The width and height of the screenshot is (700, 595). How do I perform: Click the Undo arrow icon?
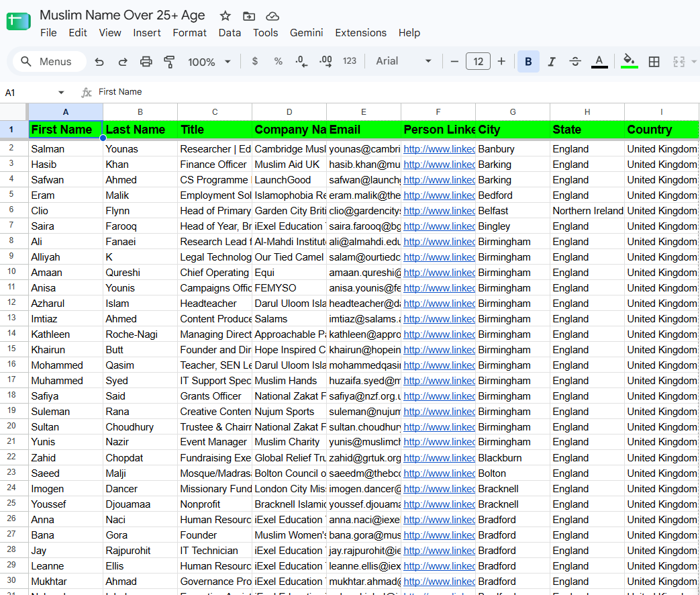point(99,62)
